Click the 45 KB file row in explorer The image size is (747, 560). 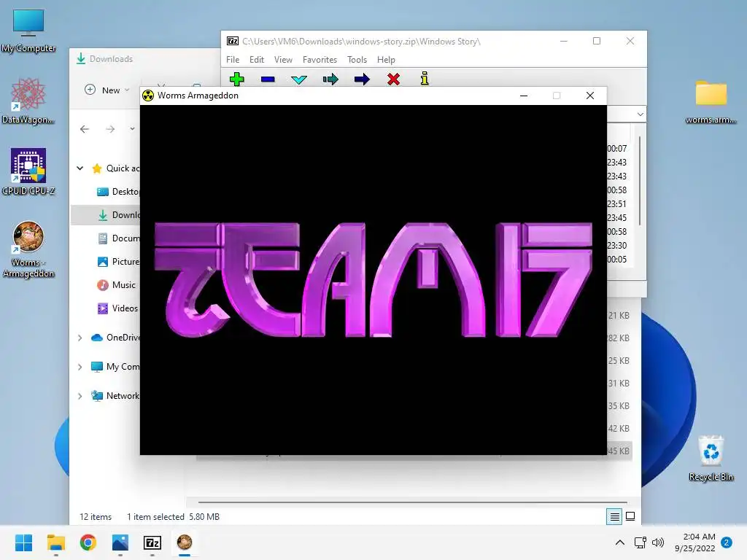(x=620, y=451)
